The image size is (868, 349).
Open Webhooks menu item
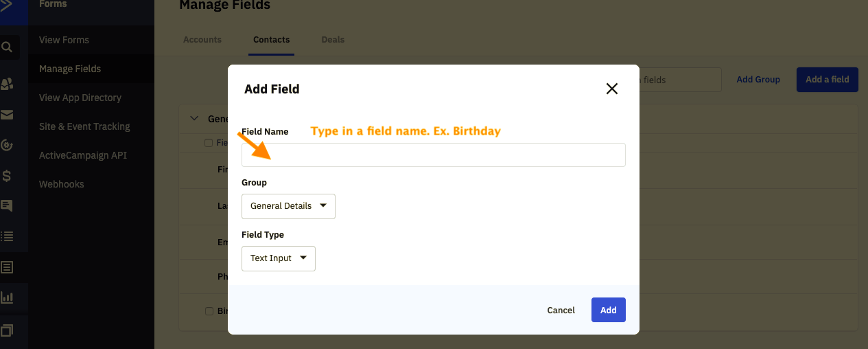[x=62, y=184]
